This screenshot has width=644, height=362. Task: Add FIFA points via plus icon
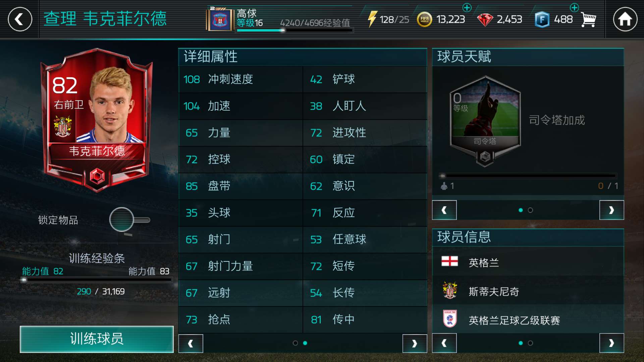(x=574, y=7)
